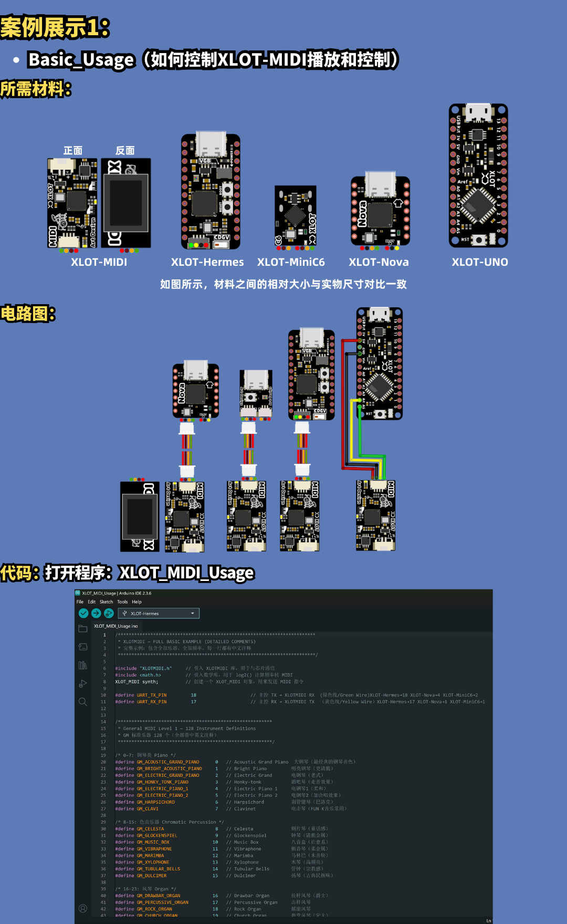Click the user account icon in sidebar

click(83, 908)
